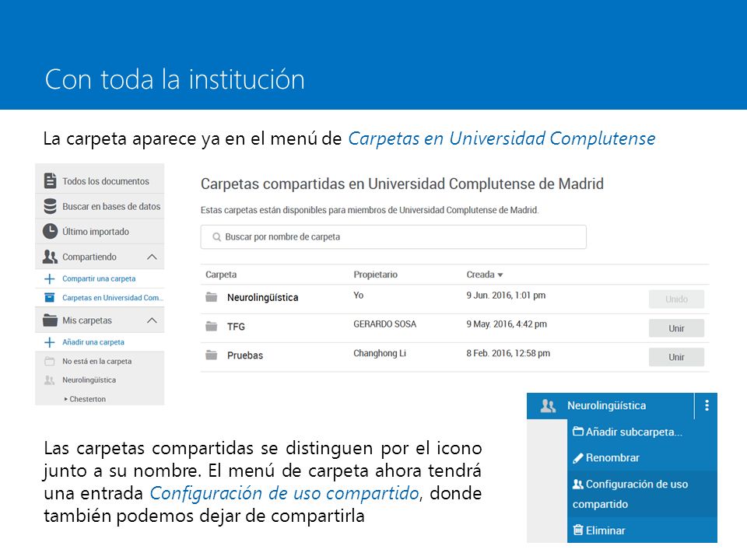
Task: Click the trash icon of Eliminar
Action: [578, 530]
